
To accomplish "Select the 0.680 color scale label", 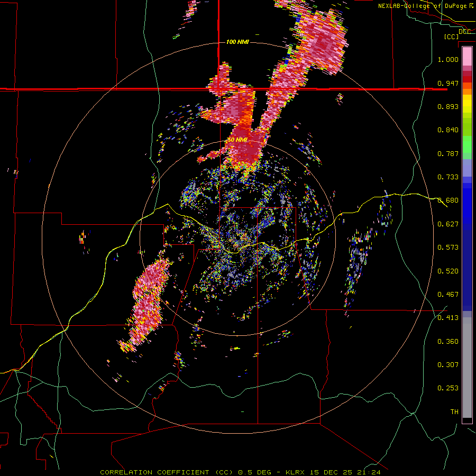I will click(x=448, y=200).
